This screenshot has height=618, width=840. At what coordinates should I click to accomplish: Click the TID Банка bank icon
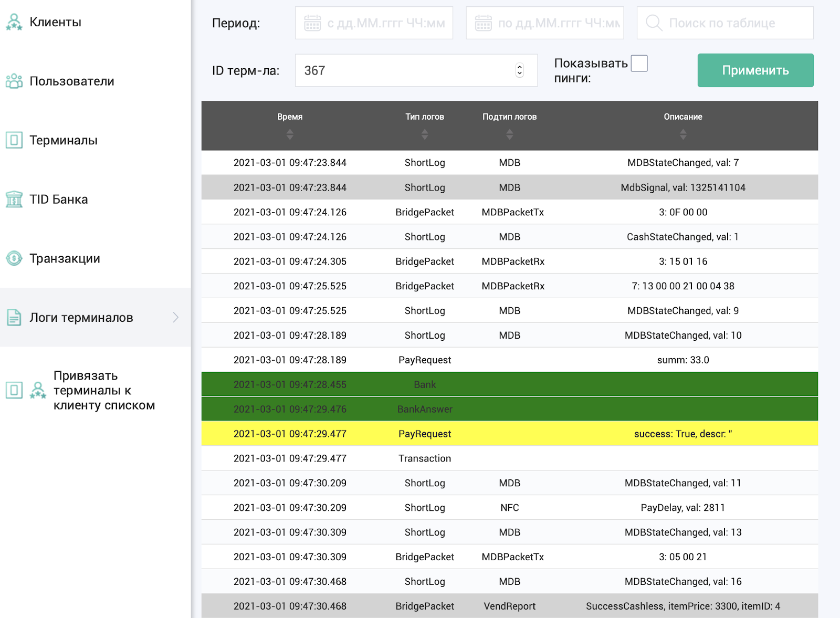[14, 199]
